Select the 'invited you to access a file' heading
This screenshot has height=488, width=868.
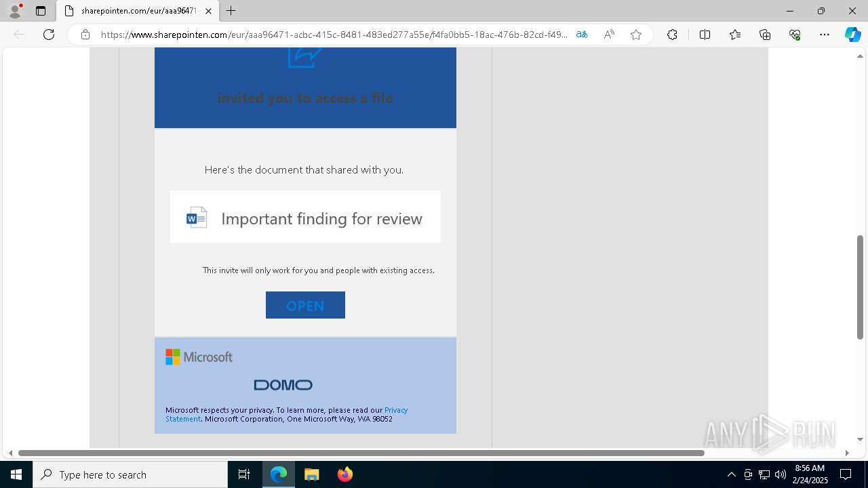305,98
